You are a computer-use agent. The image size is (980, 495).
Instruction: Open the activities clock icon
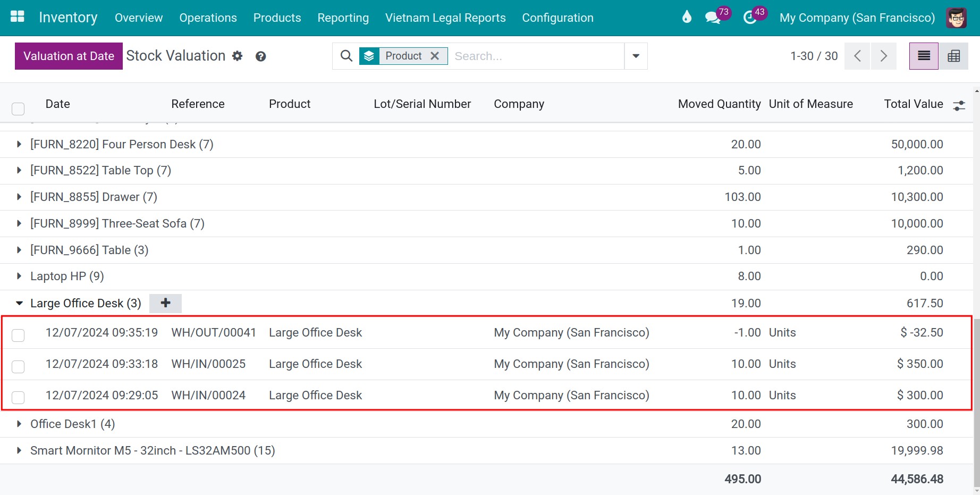tap(750, 18)
